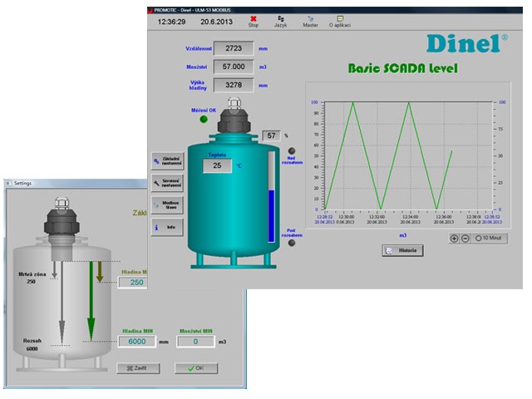Open the Historie chart history
This screenshot has height=399, width=532.
tap(402, 250)
